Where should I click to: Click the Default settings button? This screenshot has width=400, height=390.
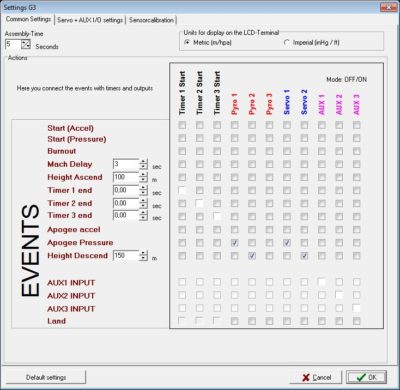point(46,377)
